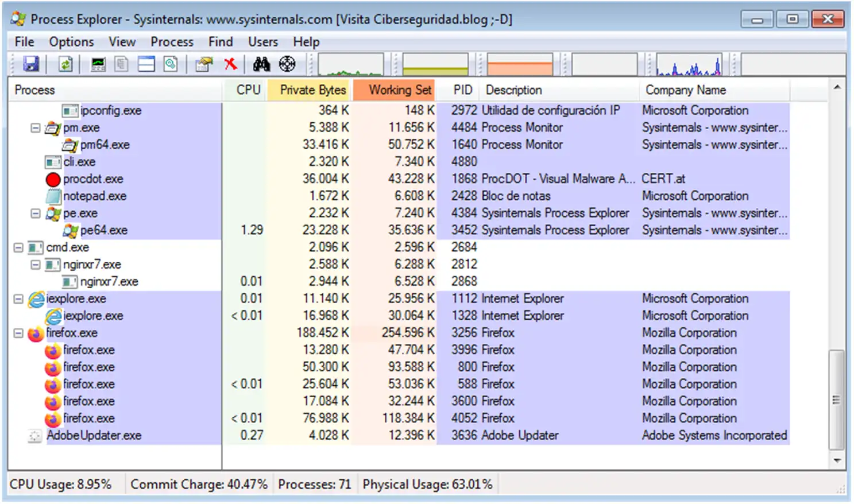Viewport: 854px width, 504px height.
Task: Sort by Private Bytes column header
Action: click(x=310, y=90)
